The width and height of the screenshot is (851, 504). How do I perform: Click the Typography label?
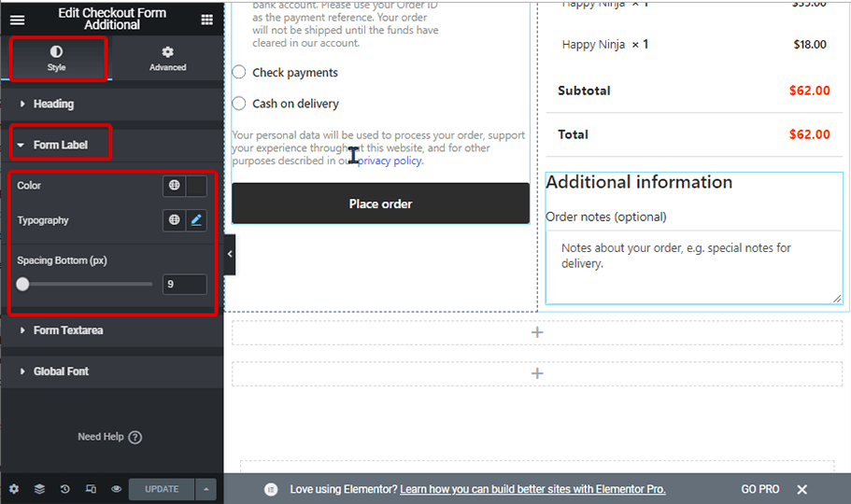point(43,220)
